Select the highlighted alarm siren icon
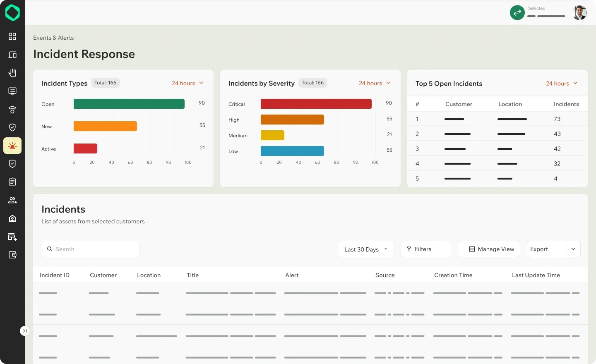 coord(12,146)
